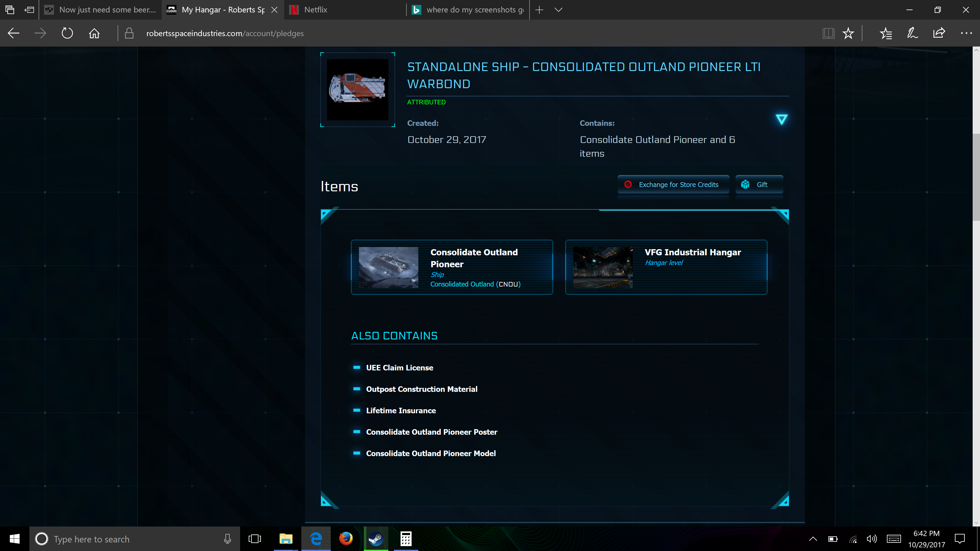Add page to favorites star icon
Image resolution: width=980 pixels, height=551 pixels.
pyautogui.click(x=848, y=33)
